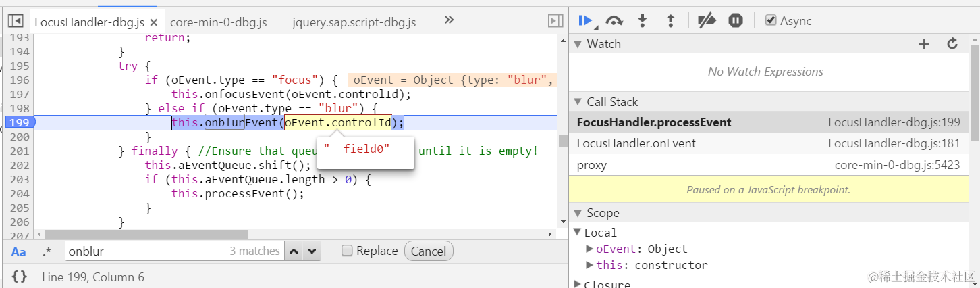
Task: Go to previous search match
Action: tap(294, 251)
